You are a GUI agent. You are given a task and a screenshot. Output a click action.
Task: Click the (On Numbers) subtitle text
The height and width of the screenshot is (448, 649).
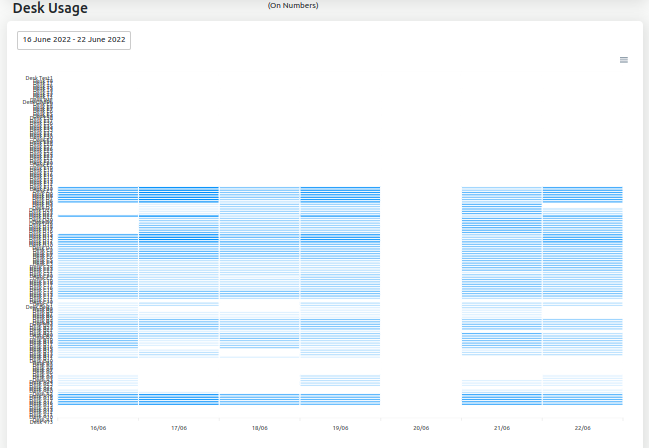293,5
